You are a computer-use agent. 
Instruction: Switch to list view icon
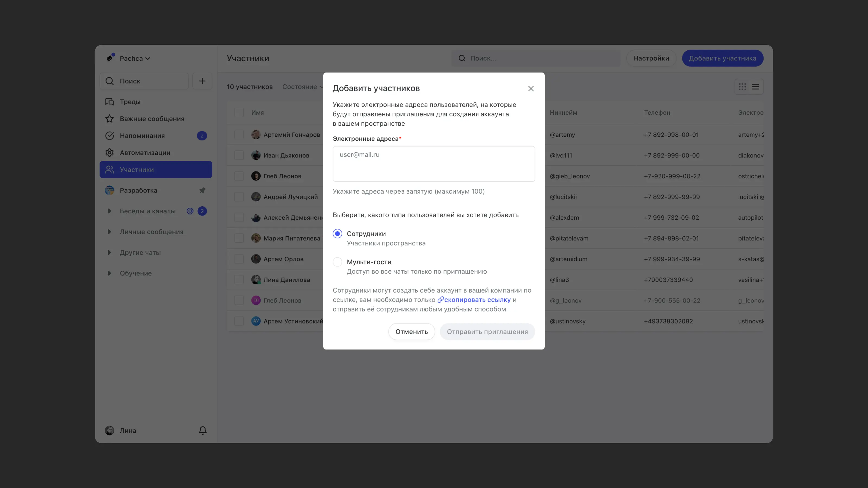756,86
